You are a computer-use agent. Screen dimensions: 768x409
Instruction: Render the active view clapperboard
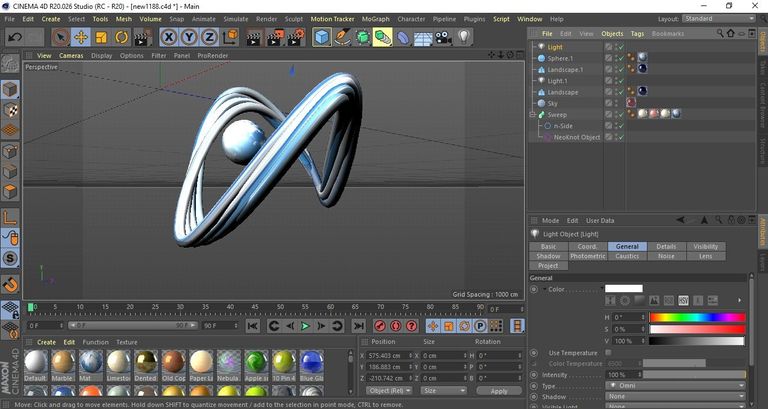(x=254, y=37)
